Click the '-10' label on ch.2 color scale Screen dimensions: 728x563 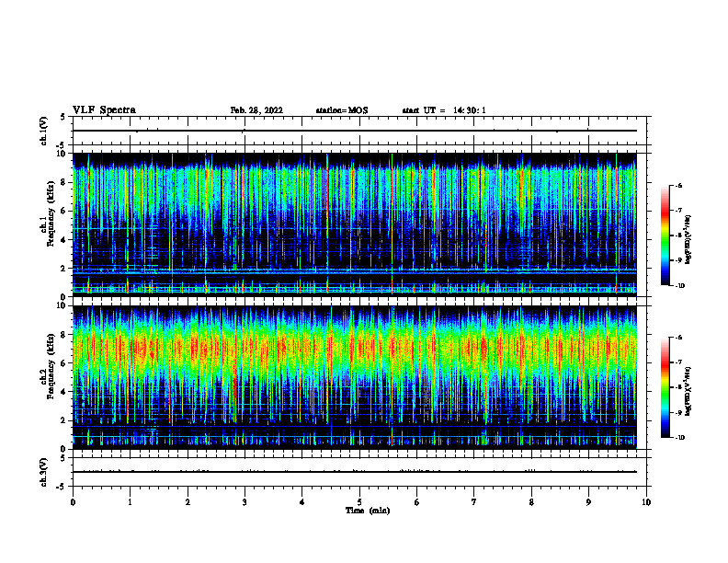[x=679, y=438]
